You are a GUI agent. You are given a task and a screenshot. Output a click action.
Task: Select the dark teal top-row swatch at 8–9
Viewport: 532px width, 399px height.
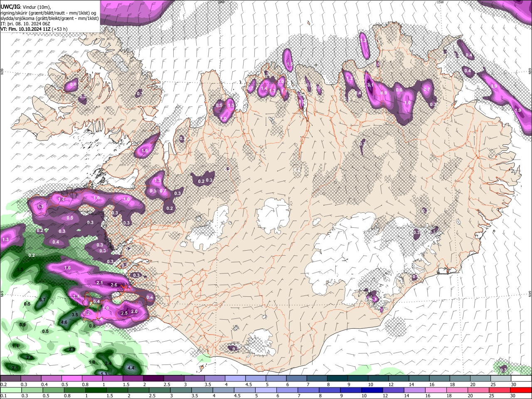click(338, 378)
